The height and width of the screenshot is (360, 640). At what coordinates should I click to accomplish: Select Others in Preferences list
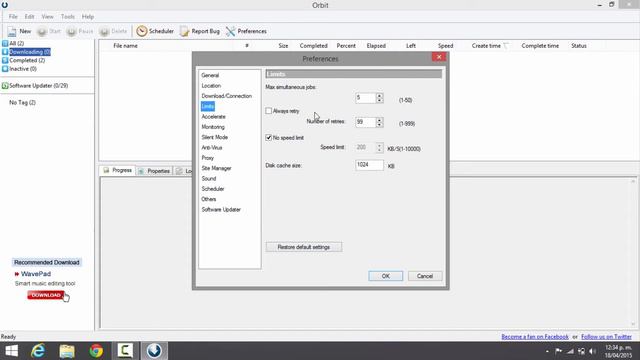209,199
